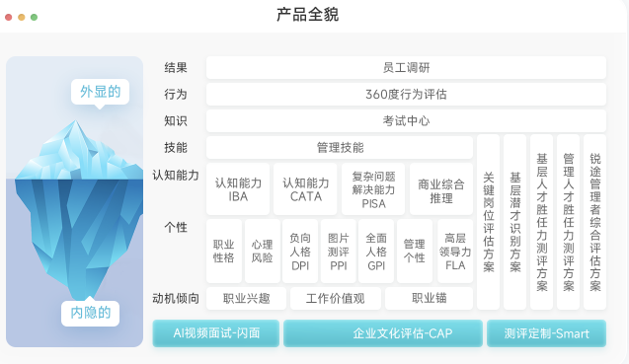The image size is (629, 364).
Task: Click 管理人才胜任力测评方案 column
Action: tap(569, 222)
